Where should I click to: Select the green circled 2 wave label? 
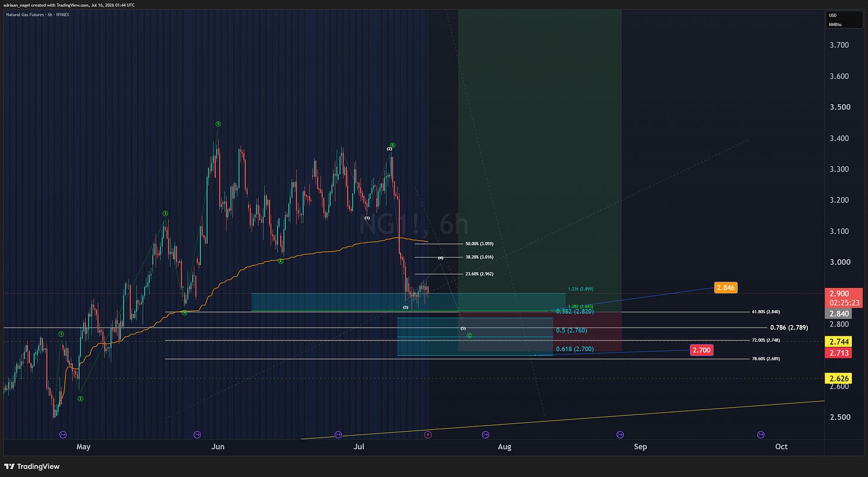click(x=80, y=398)
